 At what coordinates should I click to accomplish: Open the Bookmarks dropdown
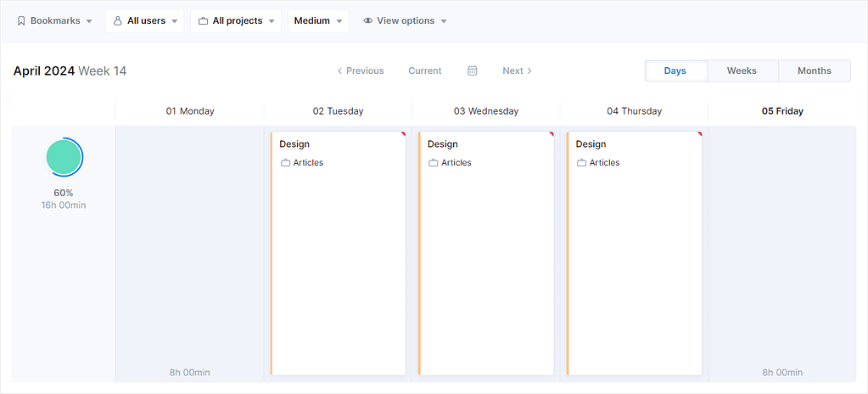click(55, 21)
